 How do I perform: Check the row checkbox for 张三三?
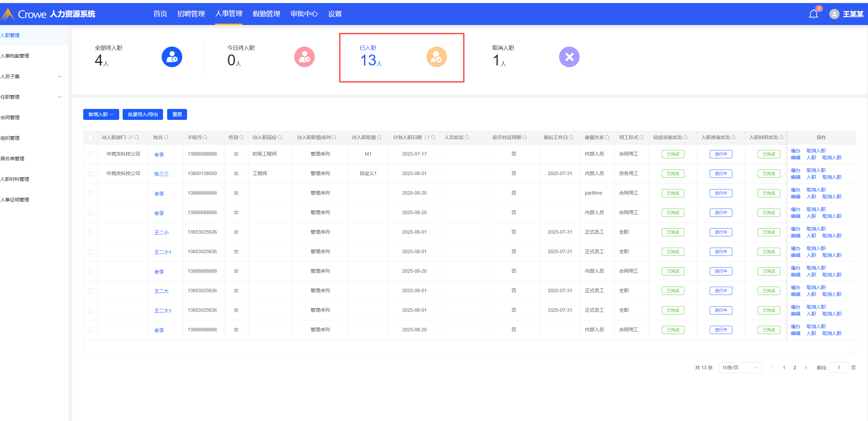(x=90, y=174)
